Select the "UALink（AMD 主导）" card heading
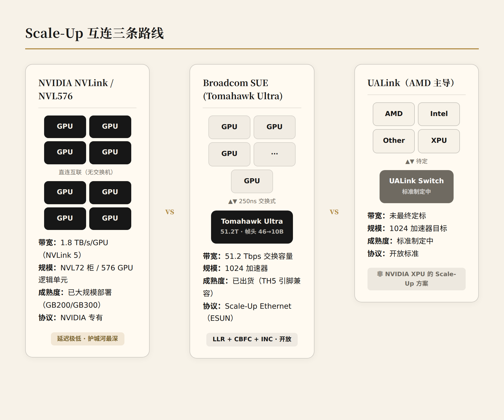 [x=411, y=83]
